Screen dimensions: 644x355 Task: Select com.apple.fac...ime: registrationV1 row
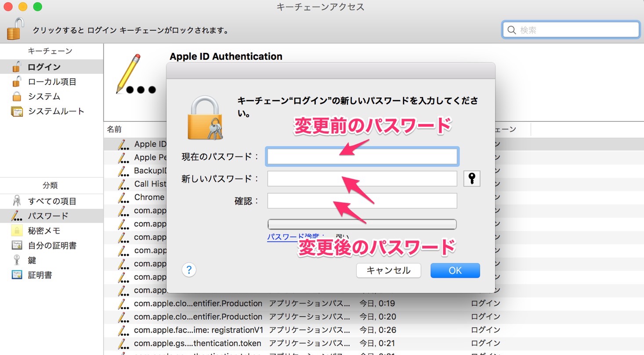pyautogui.click(x=374, y=330)
